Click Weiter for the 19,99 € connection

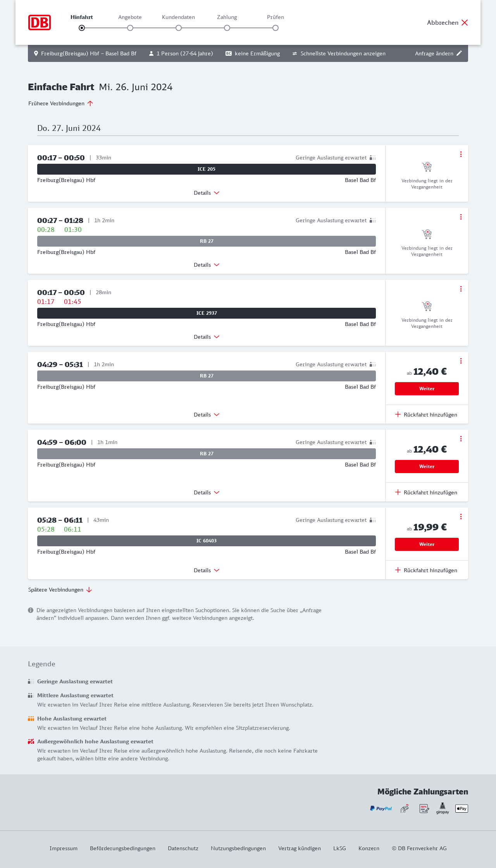(427, 544)
